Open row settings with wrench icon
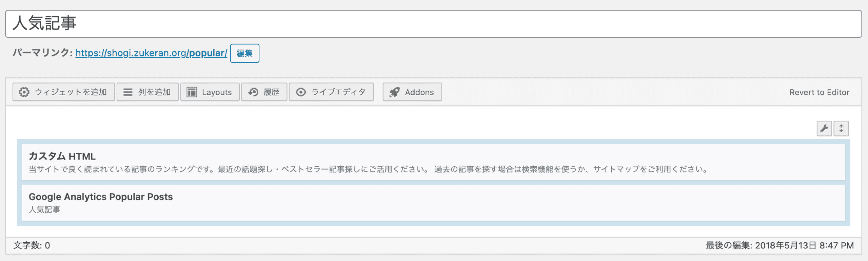Image resolution: width=868 pixels, height=261 pixels. (824, 128)
